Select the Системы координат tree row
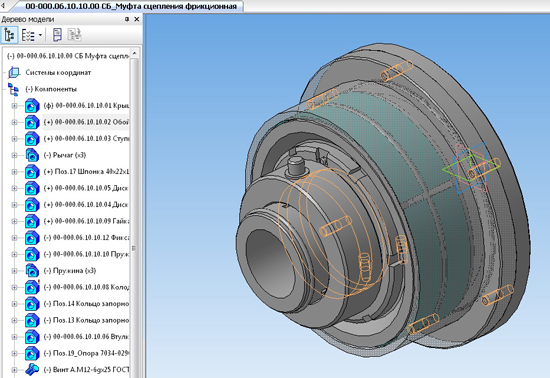 58,73
